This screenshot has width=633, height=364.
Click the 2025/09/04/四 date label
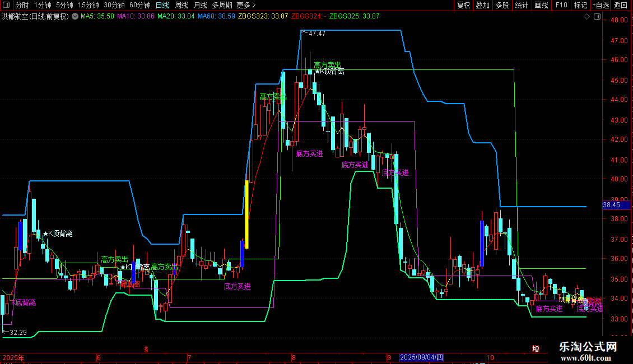[421, 357]
